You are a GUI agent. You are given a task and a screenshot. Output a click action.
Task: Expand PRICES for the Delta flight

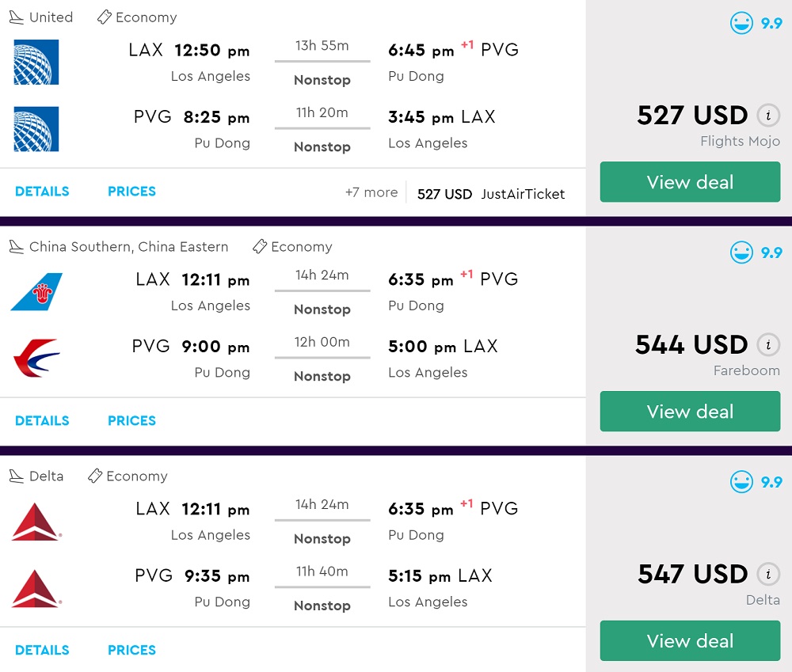click(x=131, y=651)
